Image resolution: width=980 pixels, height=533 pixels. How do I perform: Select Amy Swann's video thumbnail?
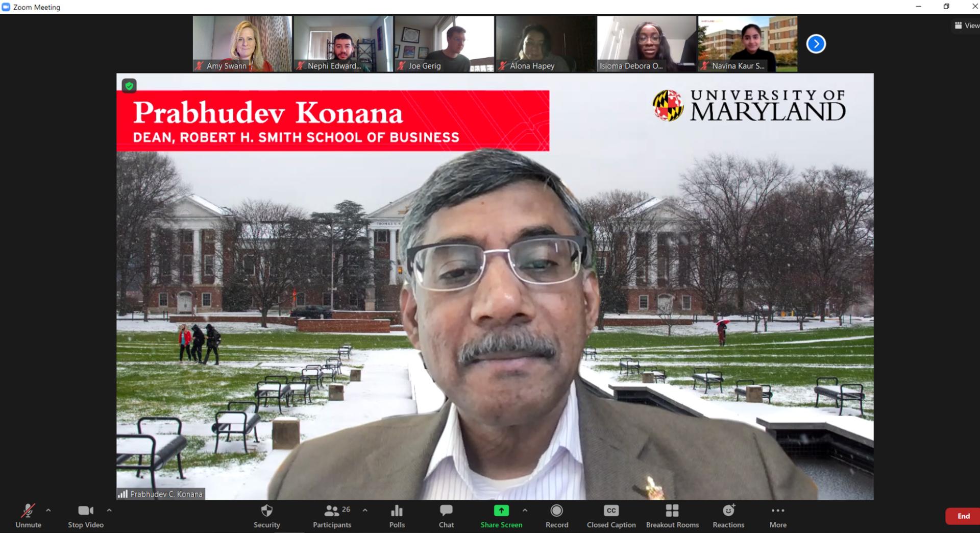[242, 43]
